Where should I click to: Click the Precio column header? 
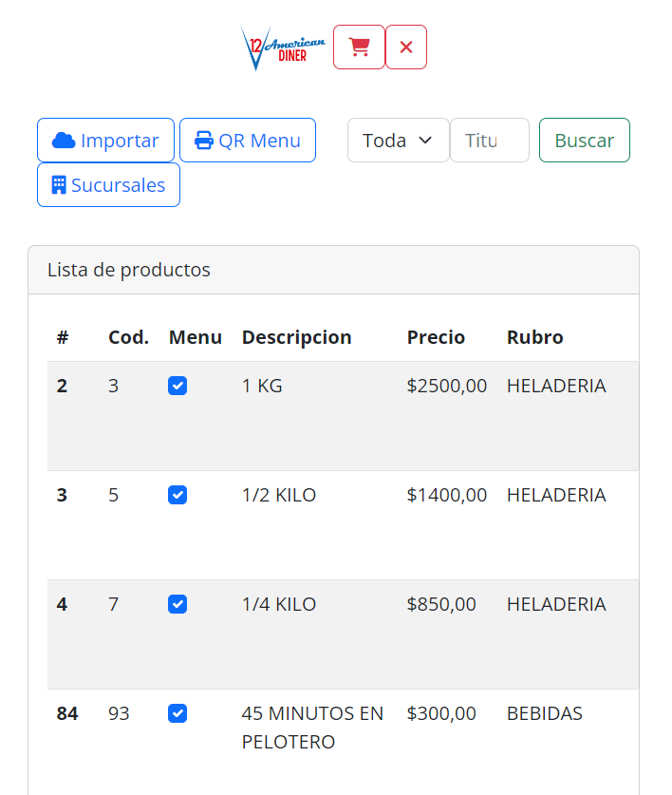(x=436, y=337)
